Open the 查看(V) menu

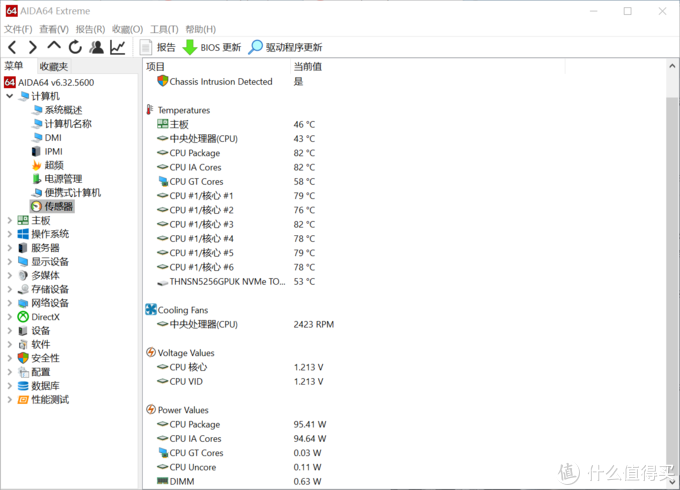(x=54, y=29)
